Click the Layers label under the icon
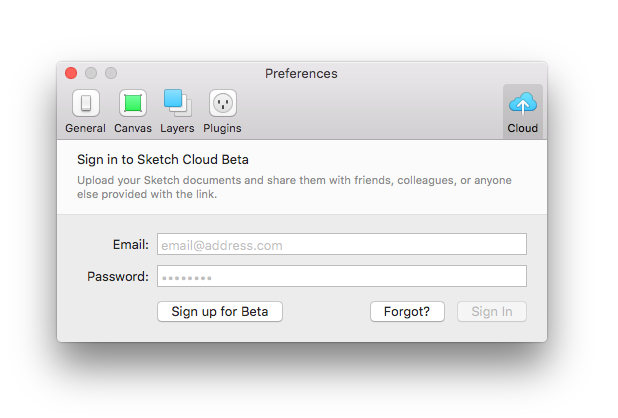The height and width of the screenshot is (418, 618). tap(177, 128)
